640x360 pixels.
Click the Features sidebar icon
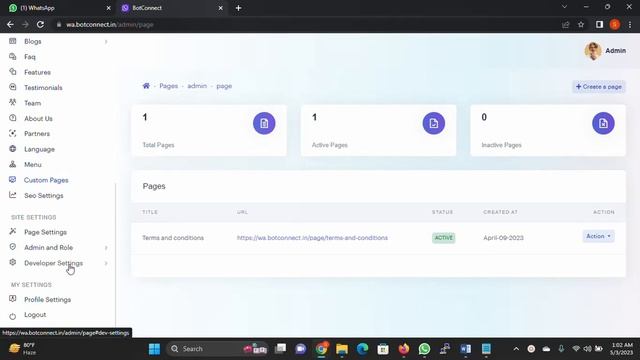13,72
